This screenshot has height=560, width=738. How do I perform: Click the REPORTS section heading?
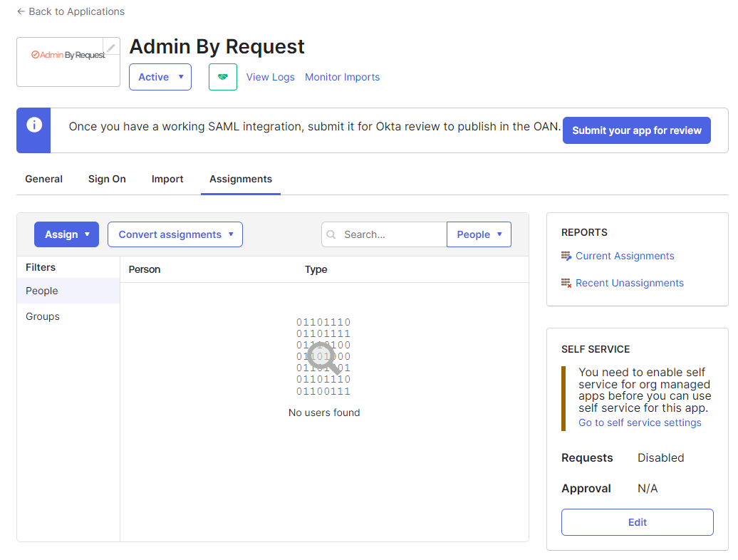tap(584, 232)
